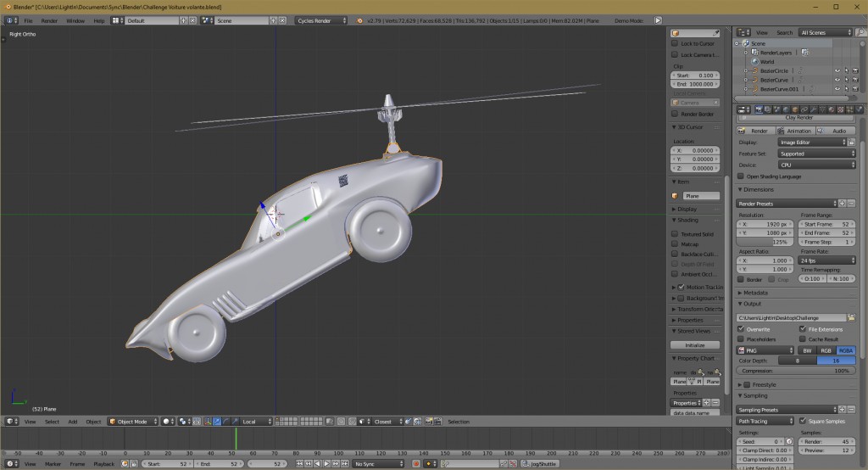Open the Window menu in top bar
Viewport: 868px width, 470px height.
[75, 20]
